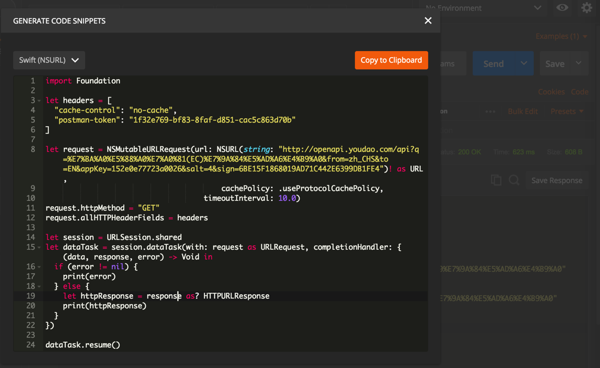Click the 'dataTask.resume()' line

(83, 345)
